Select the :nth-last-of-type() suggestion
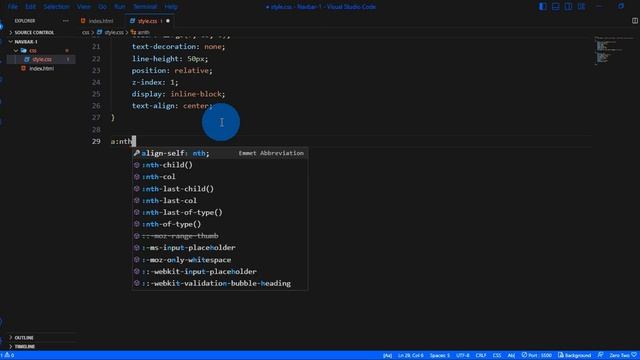Screen dimensions: 640x360 (x=220, y=212)
